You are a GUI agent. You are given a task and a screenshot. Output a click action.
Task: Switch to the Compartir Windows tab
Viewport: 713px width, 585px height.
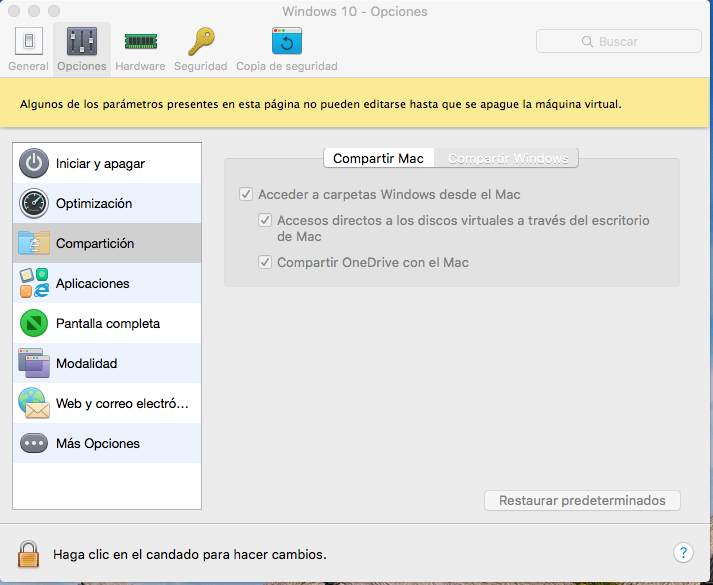pos(507,158)
